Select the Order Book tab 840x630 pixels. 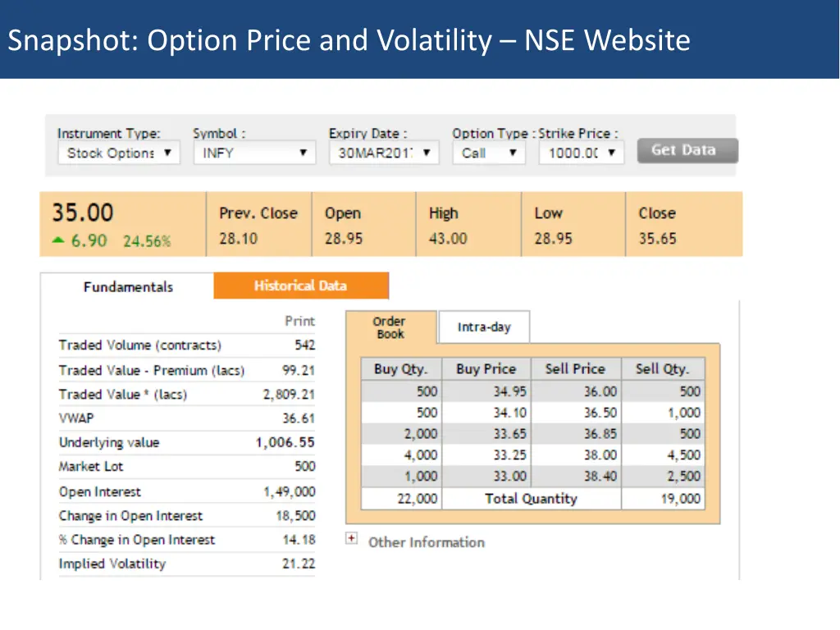[x=390, y=327]
